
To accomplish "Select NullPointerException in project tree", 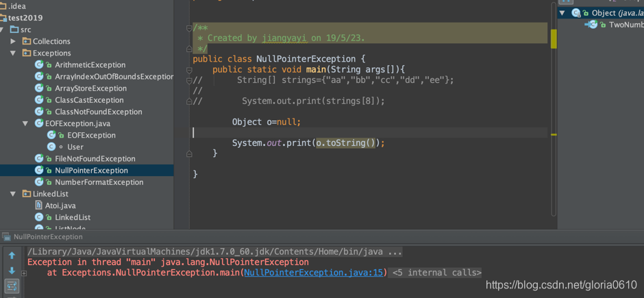I will click(92, 170).
